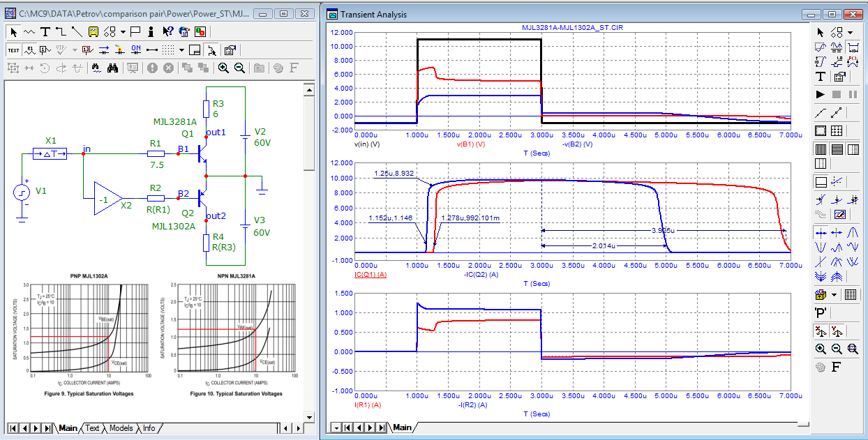Select the diagonal Line drawing tool
This screenshot has width=868, height=440.
[x=77, y=31]
